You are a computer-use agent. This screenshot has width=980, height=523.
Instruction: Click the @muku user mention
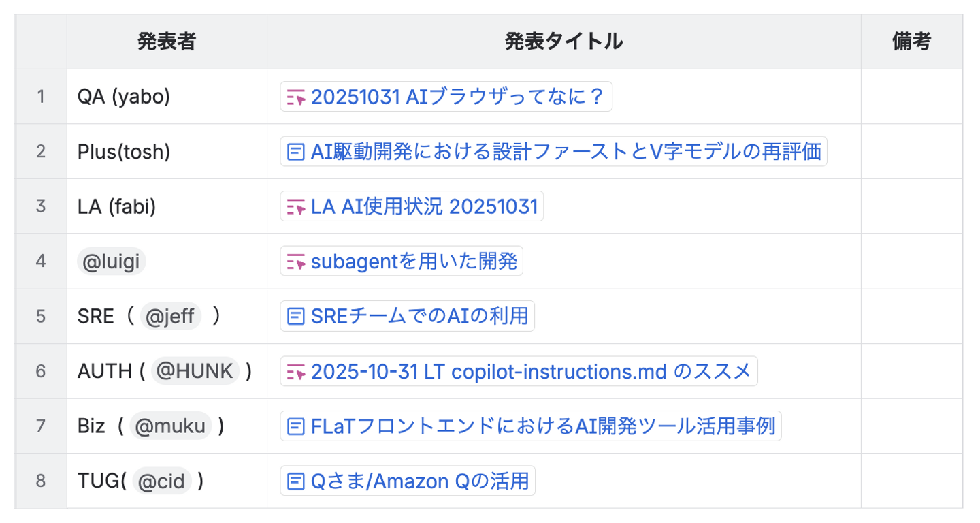[x=170, y=427]
